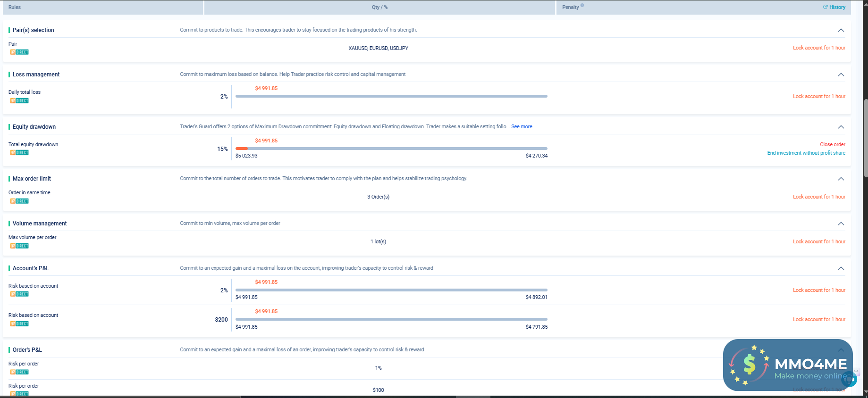
Task: Click the $4 892.01 value
Action: (x=537, y=297)
